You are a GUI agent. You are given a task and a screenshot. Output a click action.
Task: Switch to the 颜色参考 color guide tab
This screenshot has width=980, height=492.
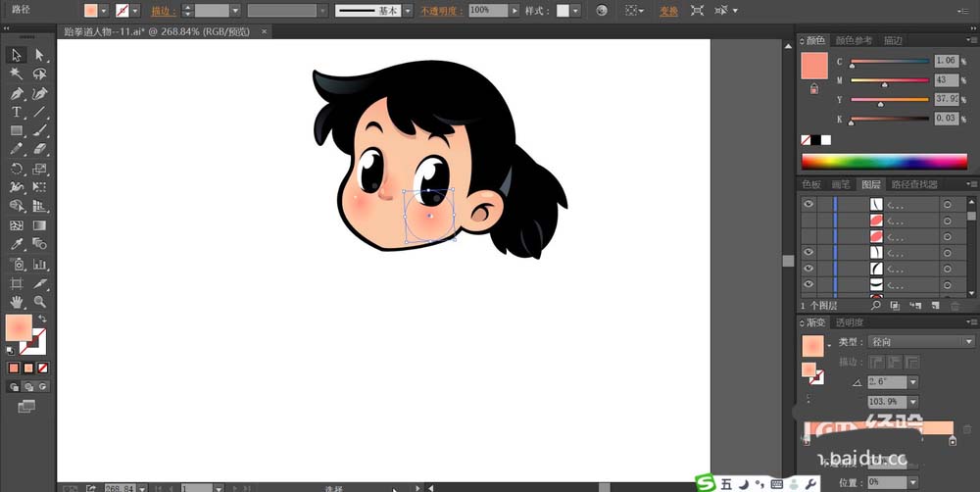pos(854,40)
